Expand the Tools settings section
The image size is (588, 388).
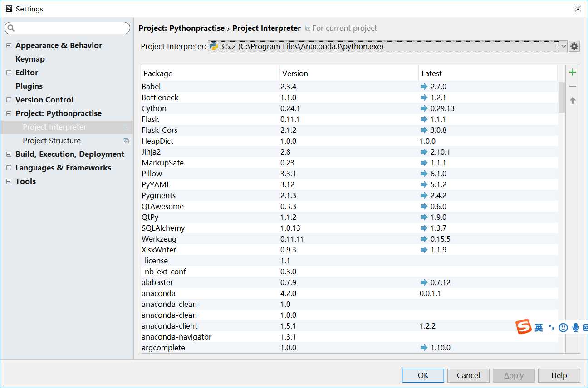(9, 181)
